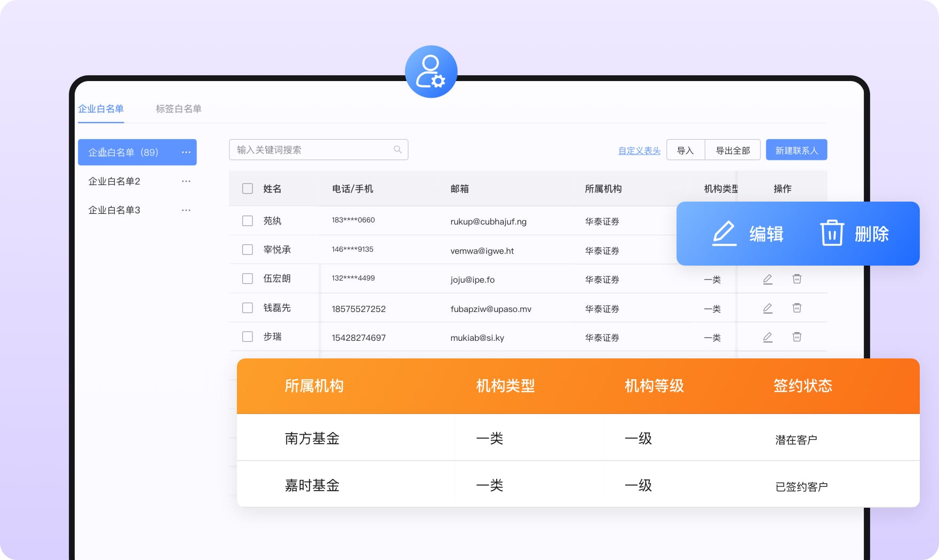
Task: Click the 南方基金 cell in orange table
Action: point(312,438)
